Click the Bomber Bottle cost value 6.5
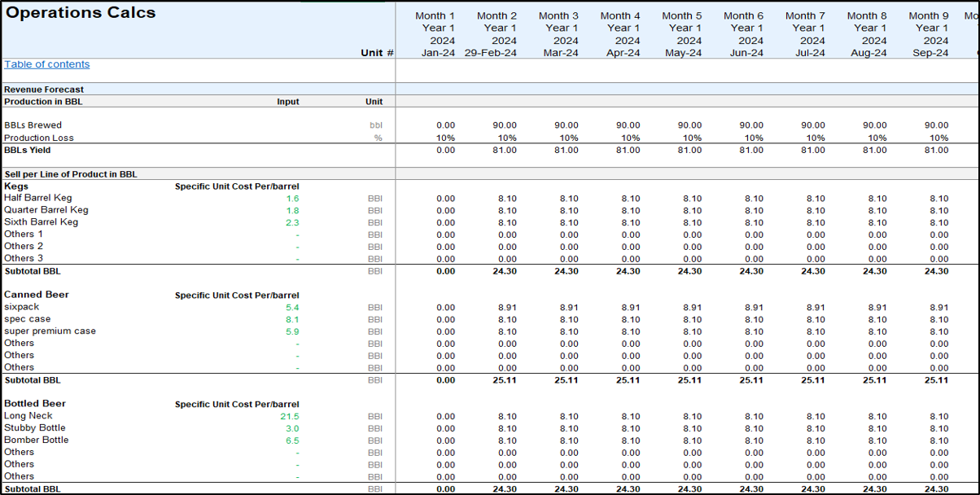This screenshot has height=495, width=980. 292,440
